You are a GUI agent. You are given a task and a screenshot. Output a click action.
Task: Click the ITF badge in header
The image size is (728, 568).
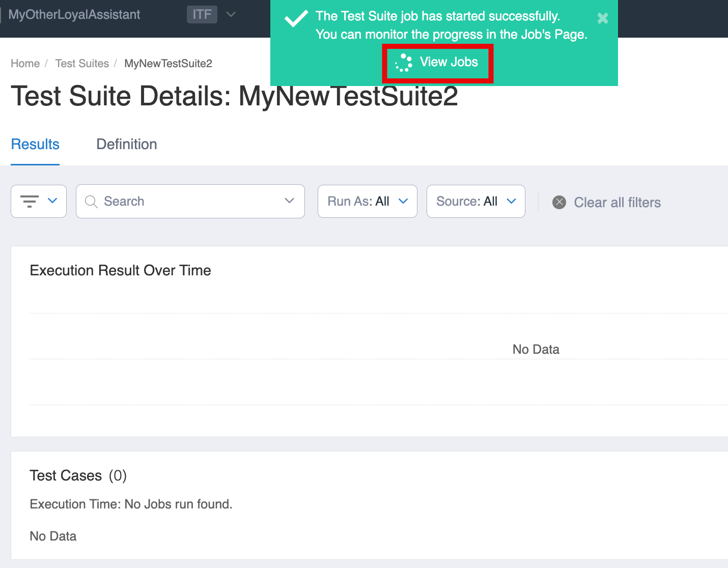(x=202, y=14)
